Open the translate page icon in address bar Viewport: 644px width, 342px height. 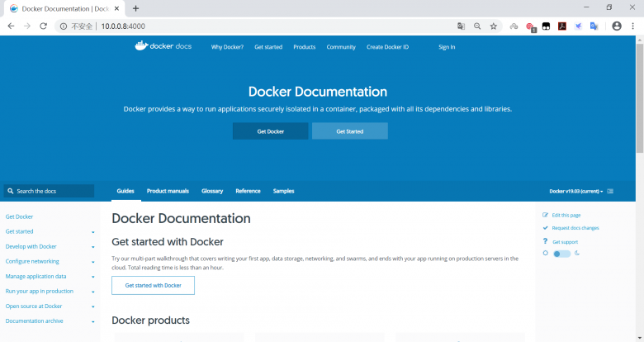[462, 26]
